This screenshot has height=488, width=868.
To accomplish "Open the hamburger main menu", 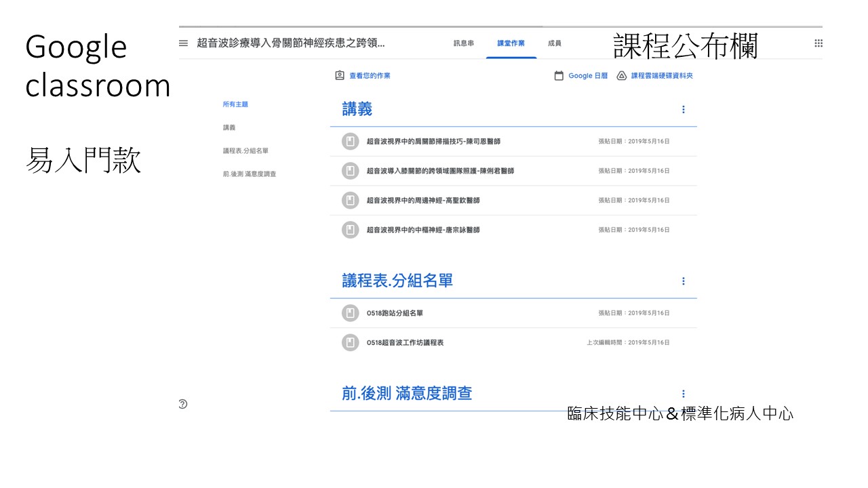I will pyautogui.click(x=183, y=43).
